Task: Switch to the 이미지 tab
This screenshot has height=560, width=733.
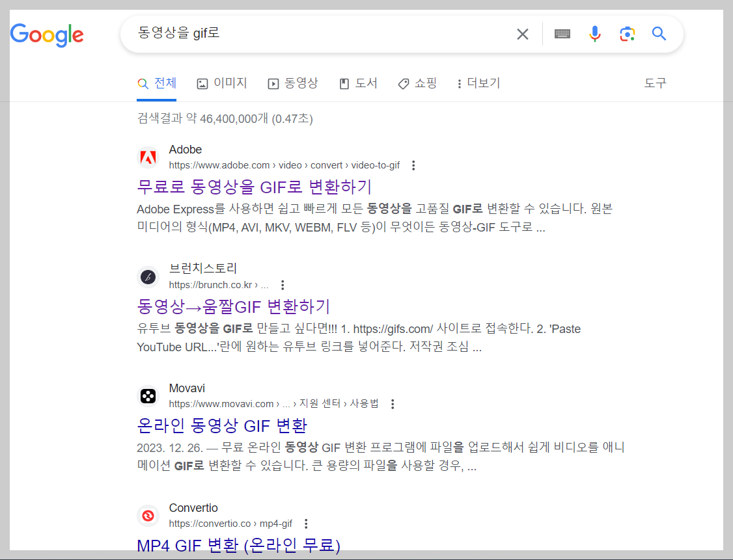Action: [222, 84]
